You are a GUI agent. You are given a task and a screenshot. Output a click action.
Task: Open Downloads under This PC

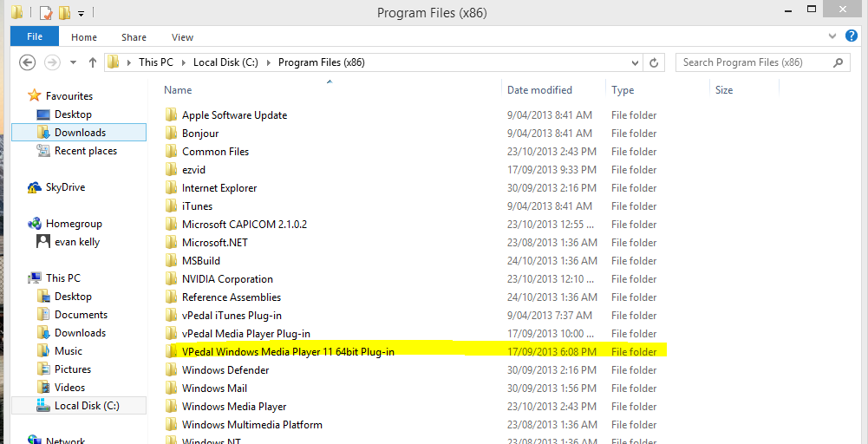[80, 333]
